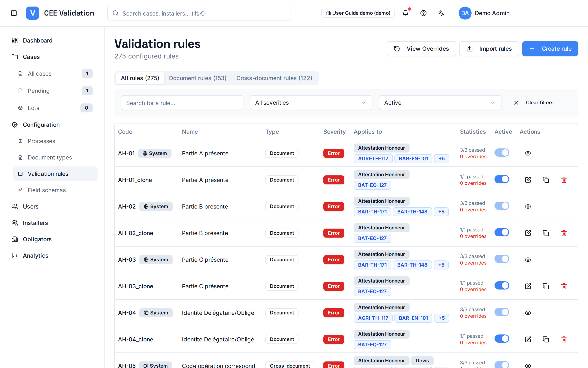Click the Create rule button
The image size is (588, 368).
[x=550, y=49]
